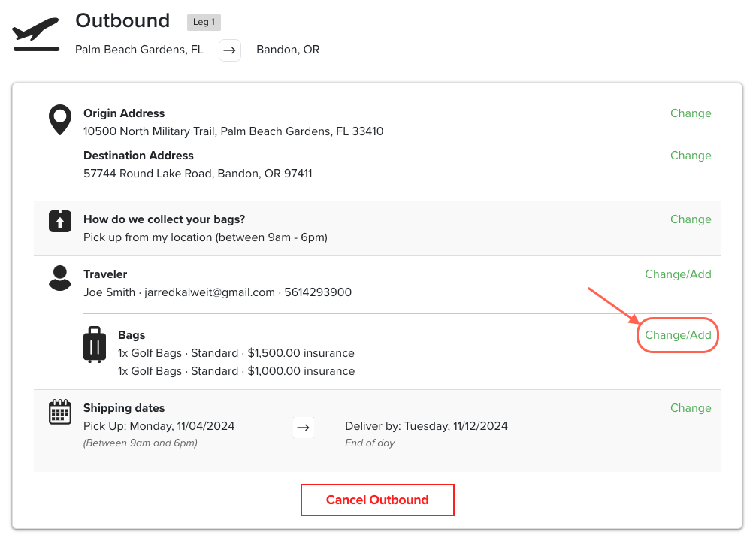Open Change/Add for Bags
Viewport: 756px width, 541px height.
point(678,335)
